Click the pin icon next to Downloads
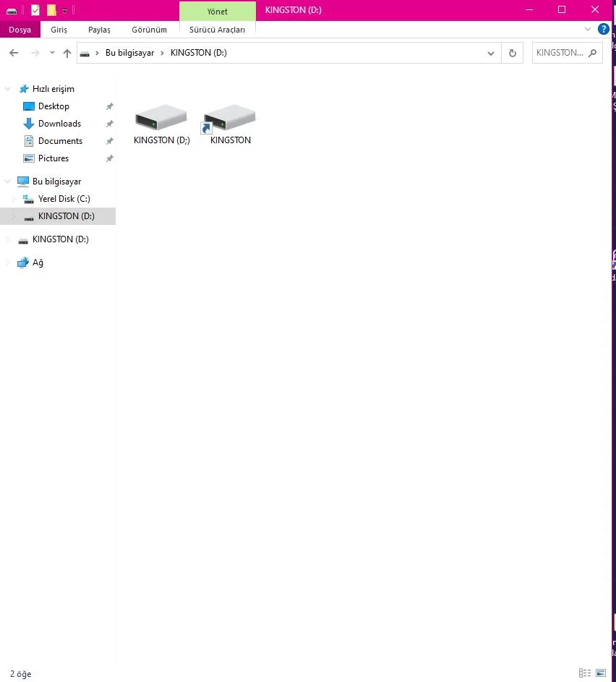Screen dimensions: 616x682 coord(110,124)
